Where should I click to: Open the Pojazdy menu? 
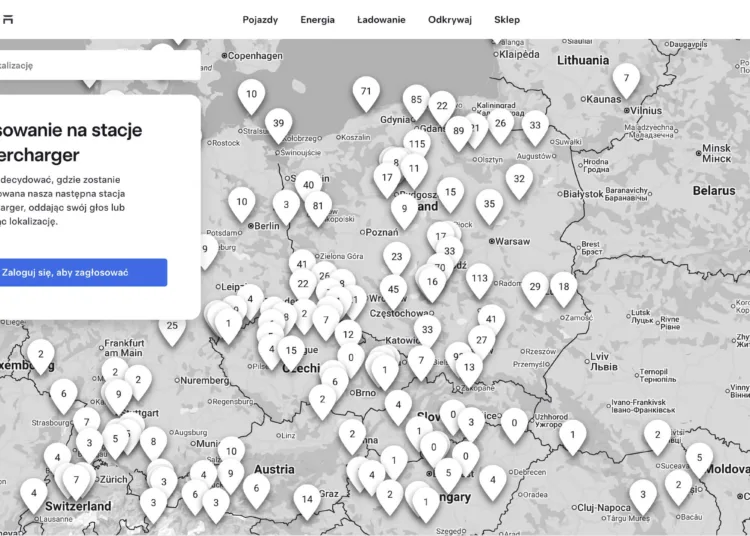(x=260, y=20)
